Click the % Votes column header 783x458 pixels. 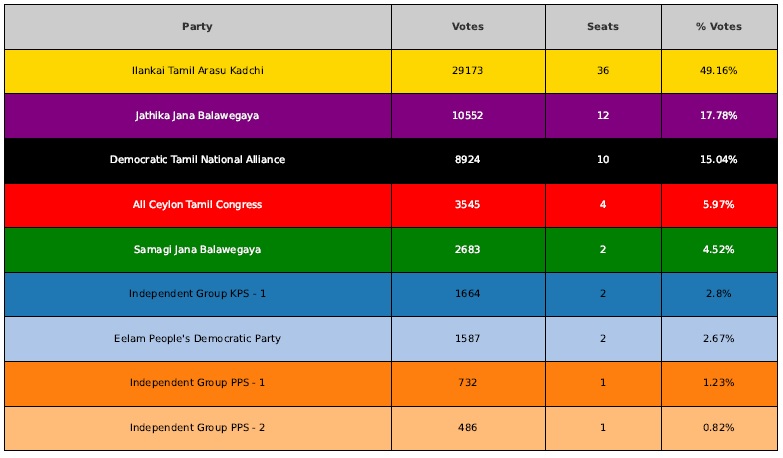(719, 27)
